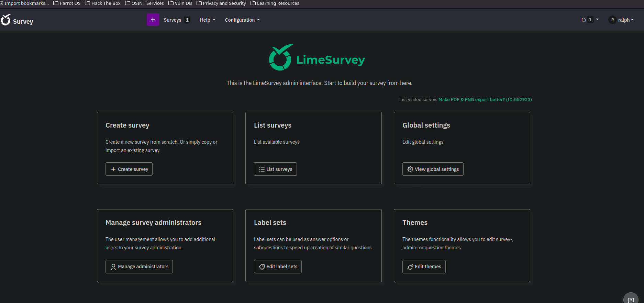Screen dimensions: 644x303
Task: Click the purple plus create button
Action: (x=153, y=20)
